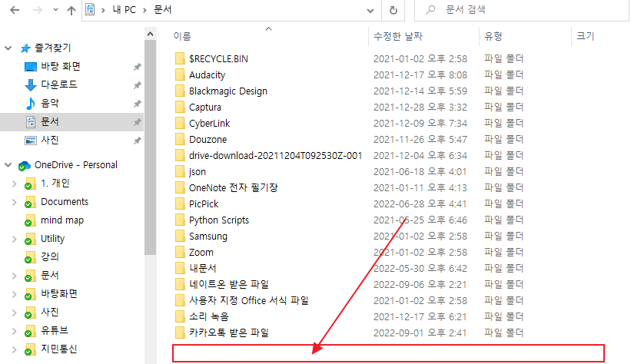Viewport: 631px width, 364px height.
Task: Sort by 유형 column header
Action: [493, 36]
